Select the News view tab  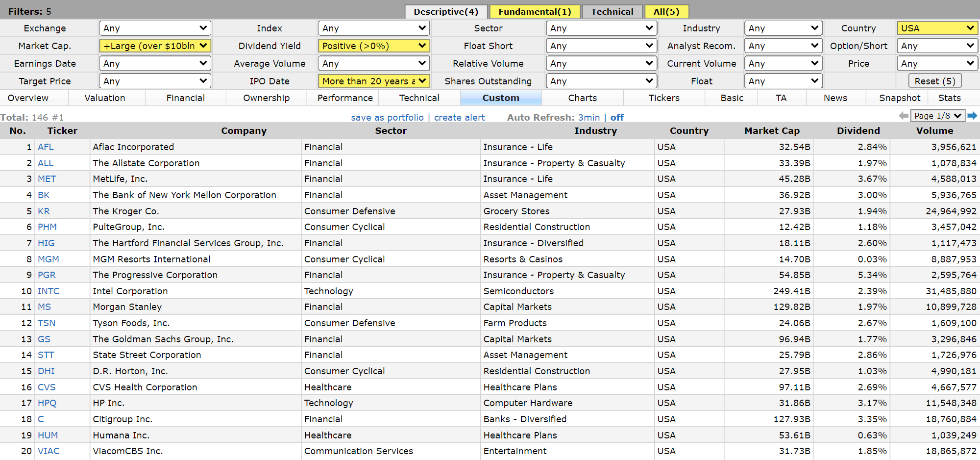coord(835,98)
